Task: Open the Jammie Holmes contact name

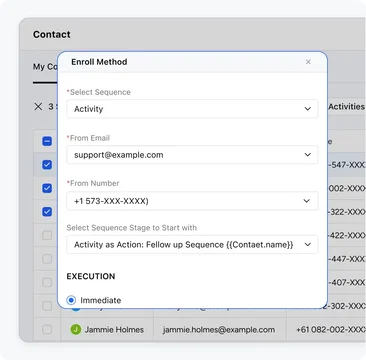Action: coord(114,330)
